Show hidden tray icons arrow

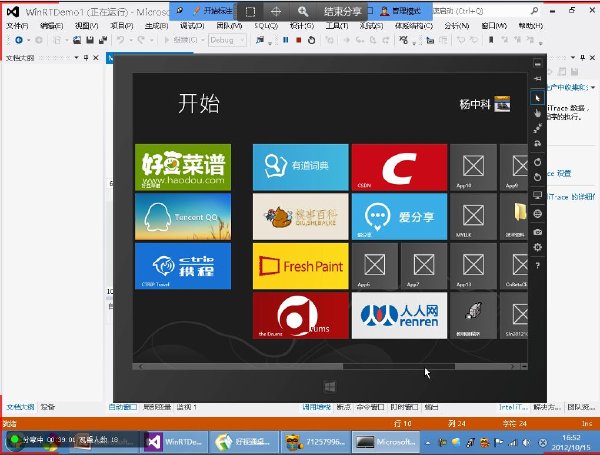[x=428, y=443]
